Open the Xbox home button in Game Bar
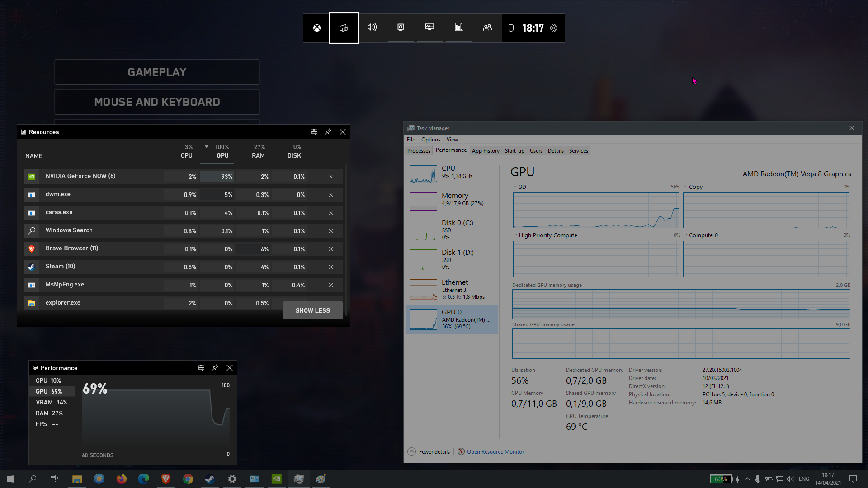 coord(317,28)
